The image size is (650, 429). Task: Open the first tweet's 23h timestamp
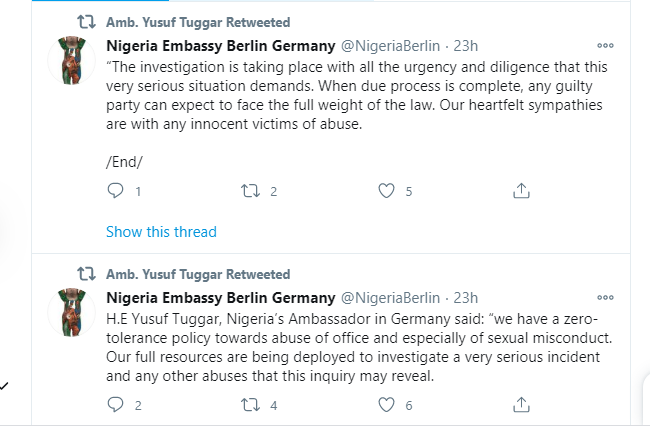tap(466, 46)
